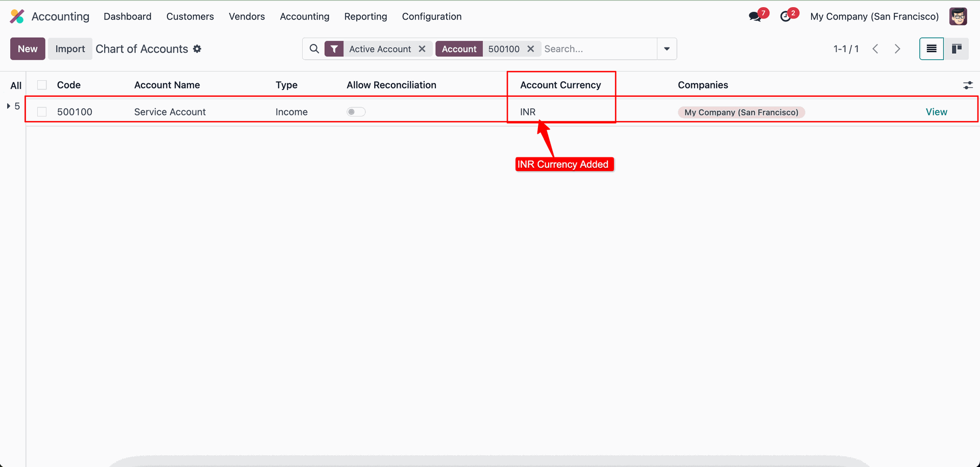Open the Dashboard menu
The image size is (980, 467).
point(128,16)
